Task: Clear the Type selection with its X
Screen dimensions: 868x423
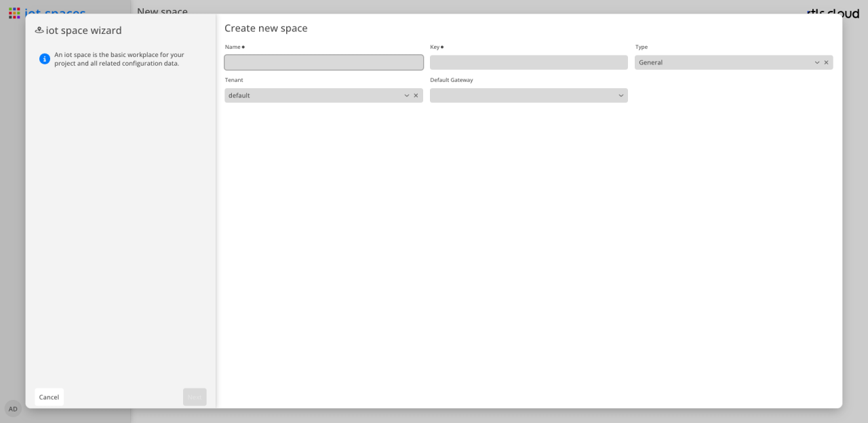Action: click(x=826, y=62)
